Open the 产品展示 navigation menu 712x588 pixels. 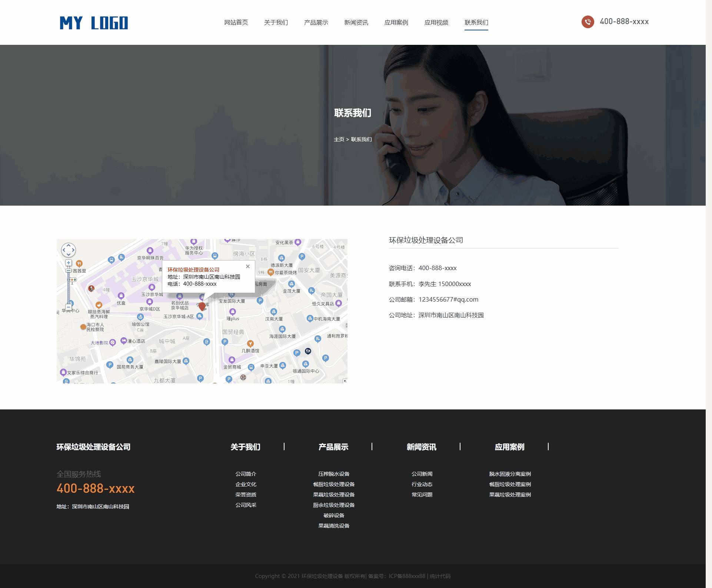click(x=316, y=23)
